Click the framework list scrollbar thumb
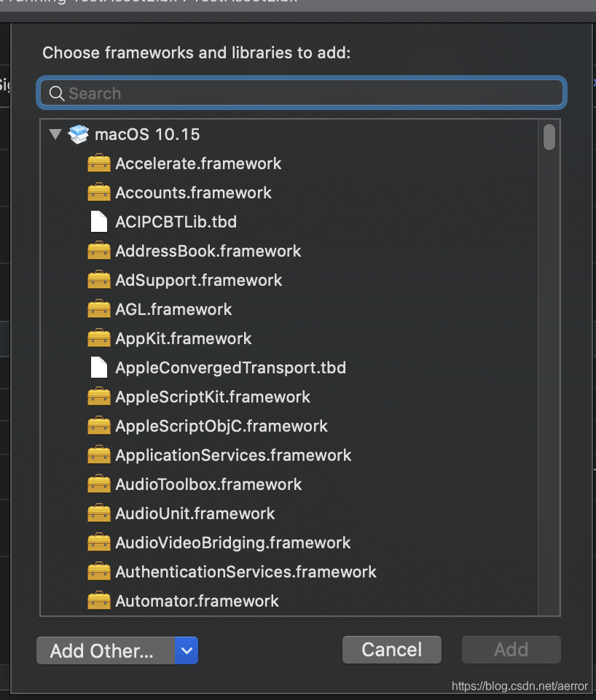 pyautogui.click(x=549, y=137)
